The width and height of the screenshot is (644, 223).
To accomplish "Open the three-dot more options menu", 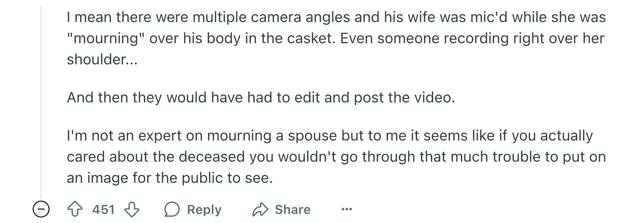I will tap(346, 209).
